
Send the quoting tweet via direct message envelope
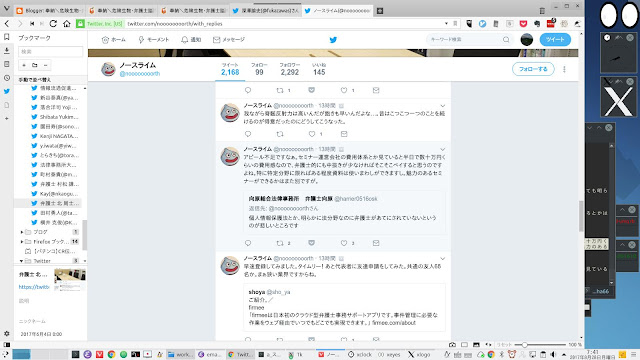376,243
